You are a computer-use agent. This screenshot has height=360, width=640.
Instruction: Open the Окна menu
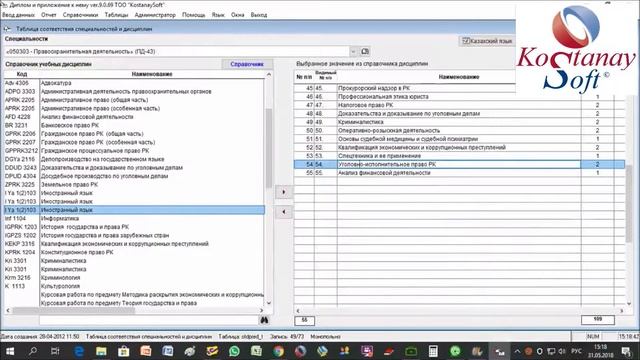click(238, 15)
